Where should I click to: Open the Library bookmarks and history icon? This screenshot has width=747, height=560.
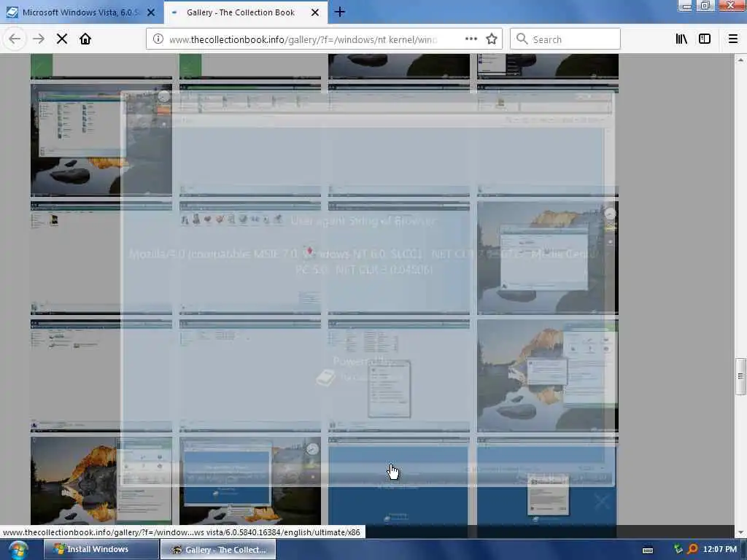(681, 39)
